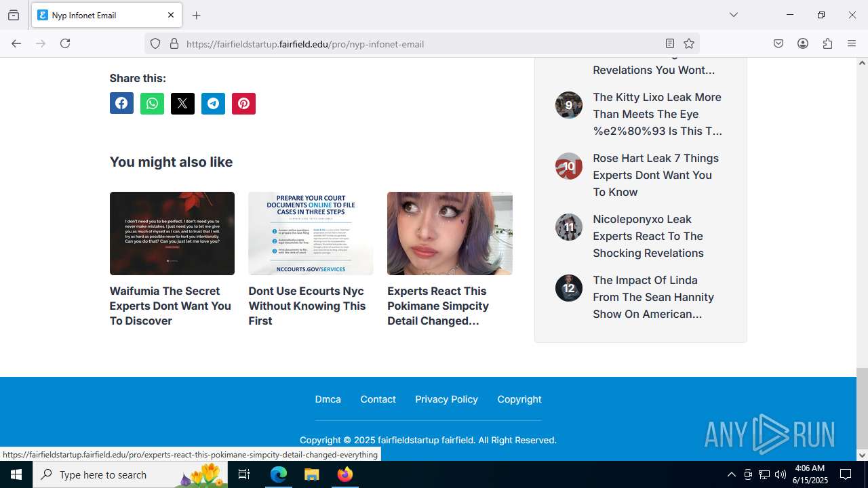Click the page scrollbar up arrow

coord(862,63)
